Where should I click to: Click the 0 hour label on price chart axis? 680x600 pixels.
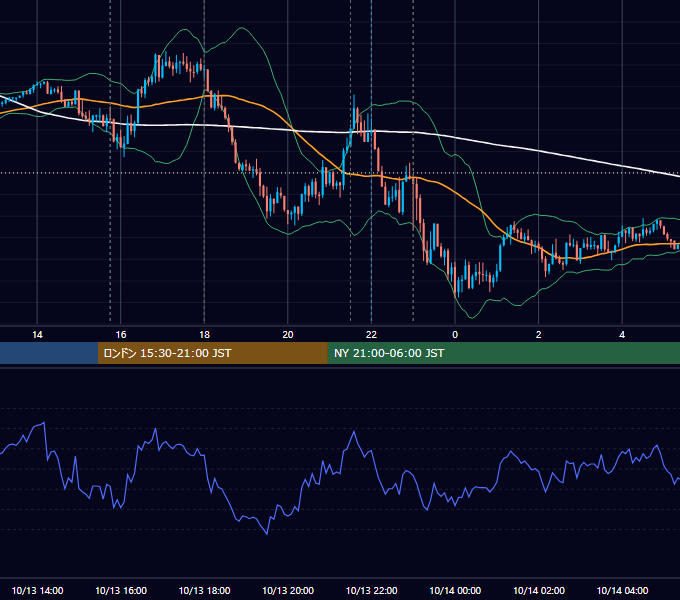click(455, 335)
